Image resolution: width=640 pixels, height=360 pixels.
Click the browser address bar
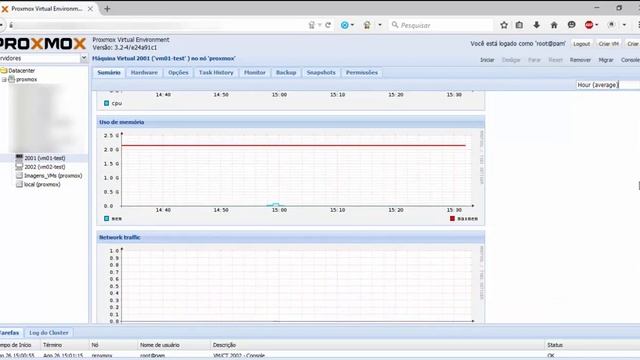[x=155, y=25]
